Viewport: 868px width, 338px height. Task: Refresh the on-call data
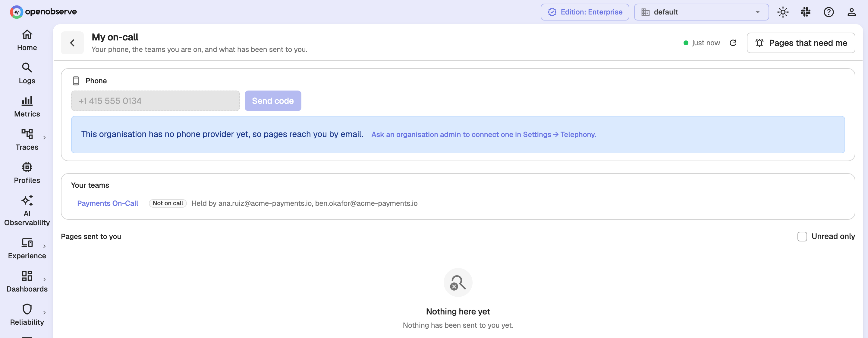point(733,43)
